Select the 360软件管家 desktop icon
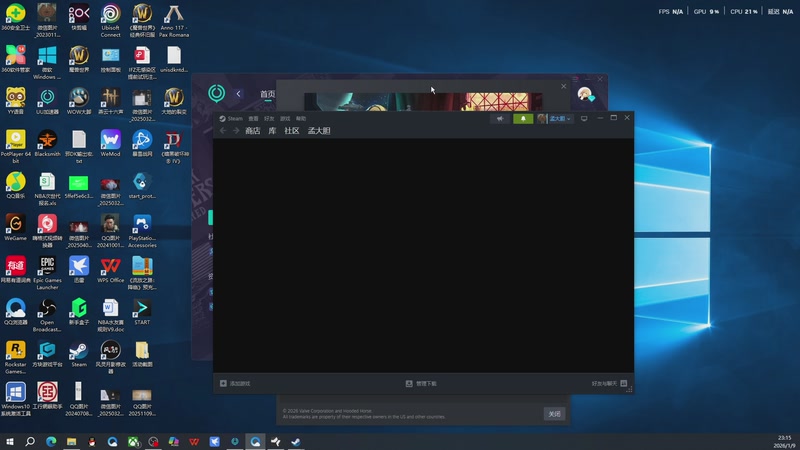Image resolution: width=800 pixels, height=450 pixels. click(15, 59)
